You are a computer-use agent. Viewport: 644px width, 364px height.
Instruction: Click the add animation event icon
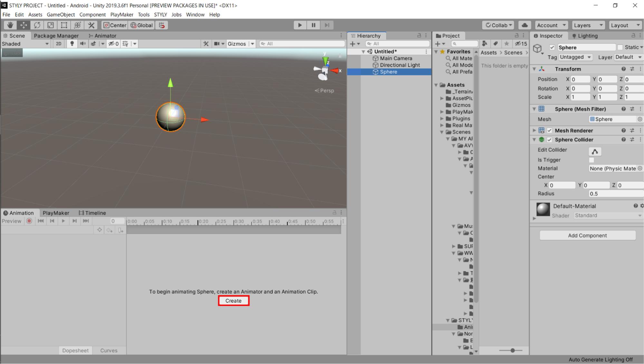[x=120, y=230]
